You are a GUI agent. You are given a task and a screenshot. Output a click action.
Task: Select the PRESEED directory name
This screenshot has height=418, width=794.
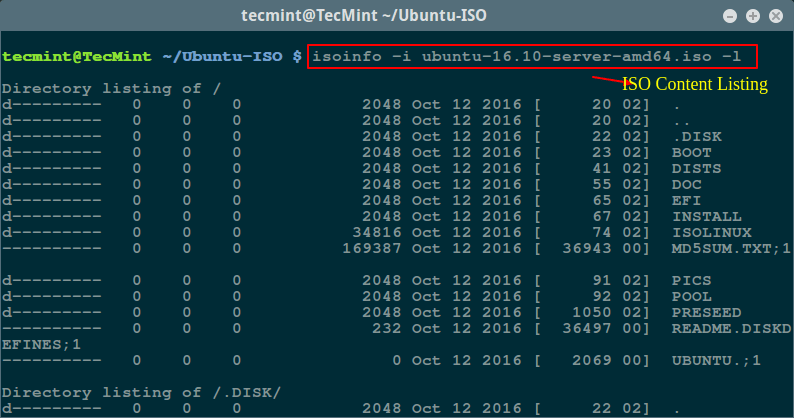point(706,312)
